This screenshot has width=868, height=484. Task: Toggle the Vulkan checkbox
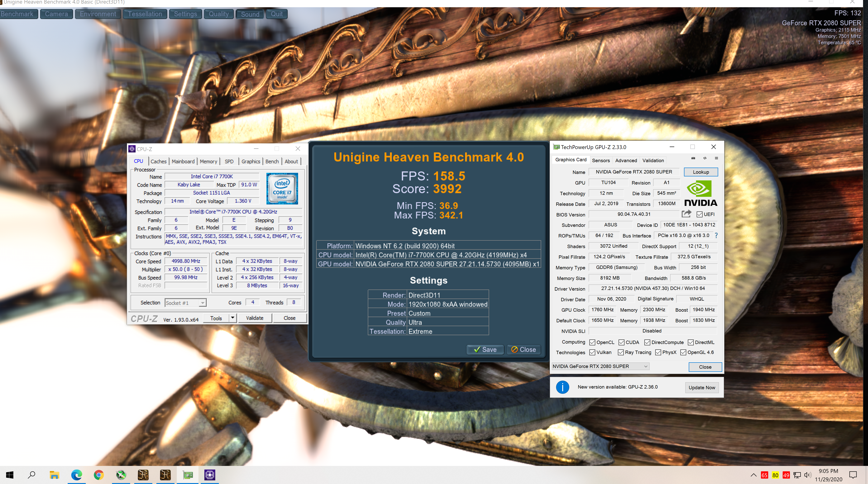[x=592, y=352]
